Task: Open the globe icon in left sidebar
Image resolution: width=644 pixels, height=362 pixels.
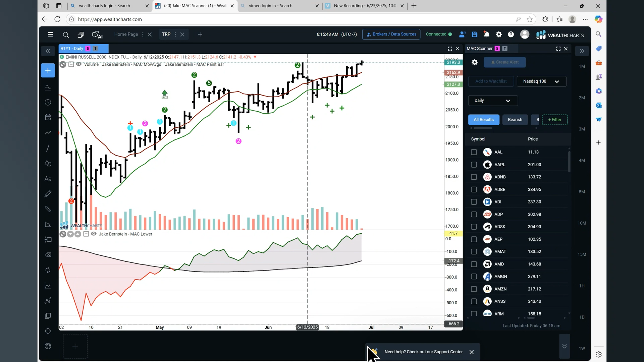Action: click(48, 346)
